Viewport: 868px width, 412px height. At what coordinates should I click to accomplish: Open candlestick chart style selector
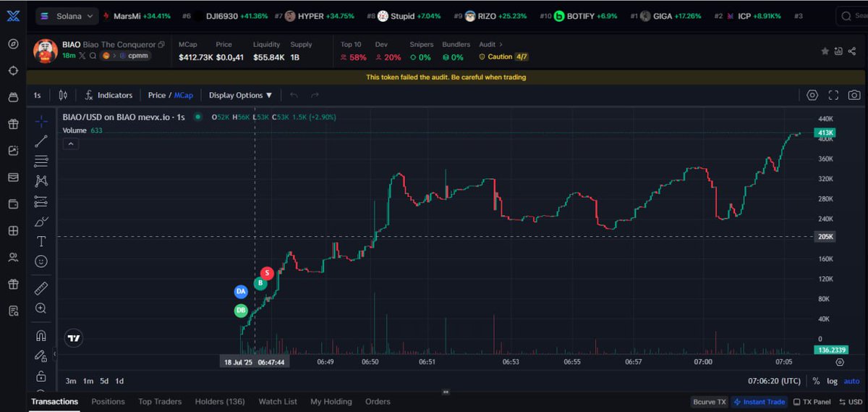(x=63, y=95)
